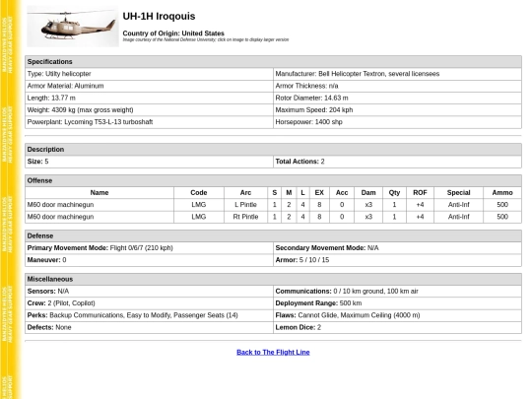Click the Description section header

click(273, 150)
